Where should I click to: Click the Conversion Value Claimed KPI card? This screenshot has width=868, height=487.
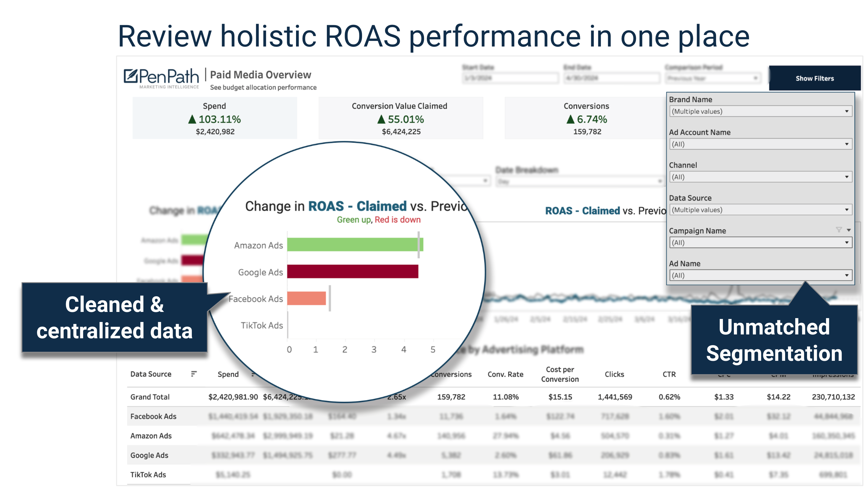pyautogui.click(x=401, y=118)
